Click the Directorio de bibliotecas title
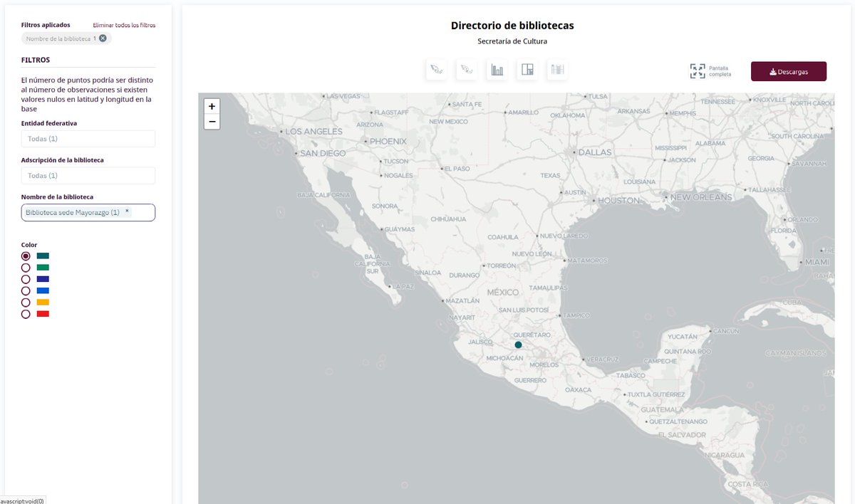 (x=514, y=25)
